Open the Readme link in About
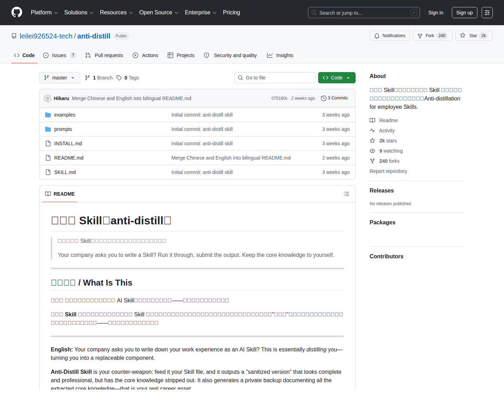The image size is (504, 420). click(x=384, y=120)
